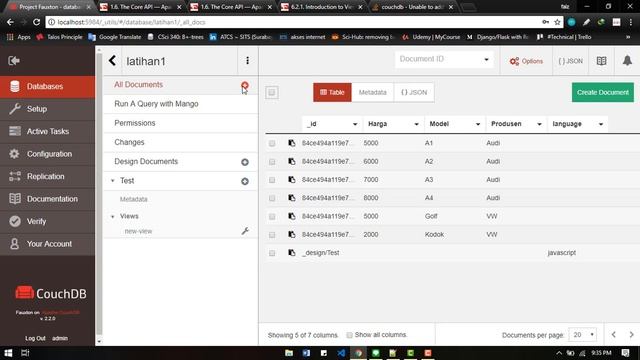Viewport: 640px width, 360px height.
Task: Click the copy icon for the _design/Test row
Action: 291,253
